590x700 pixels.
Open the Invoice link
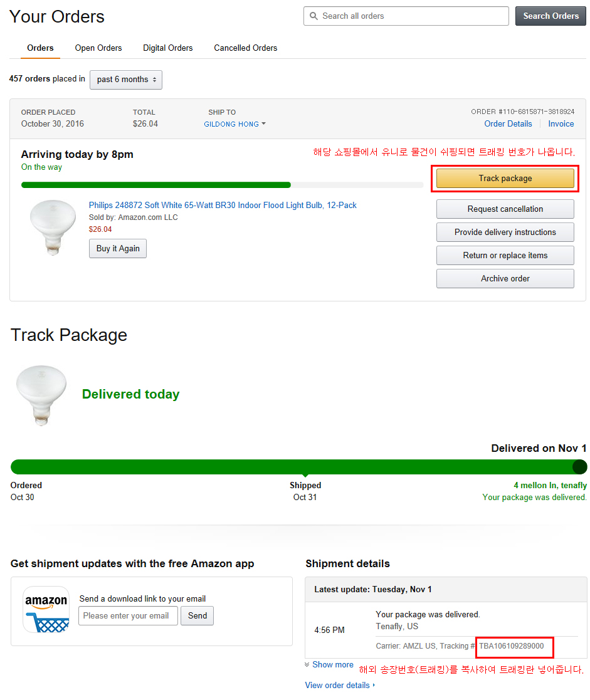tap(561, 123)
